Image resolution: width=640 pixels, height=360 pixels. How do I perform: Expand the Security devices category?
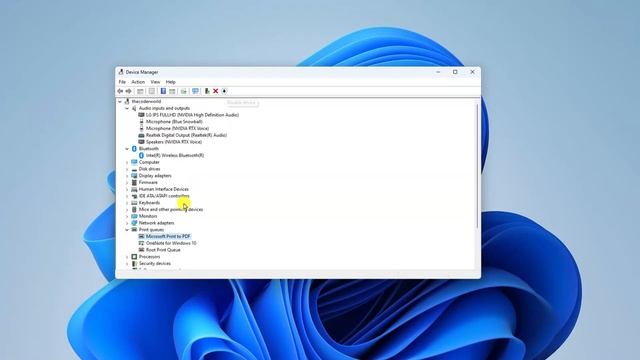click(127, 263)
